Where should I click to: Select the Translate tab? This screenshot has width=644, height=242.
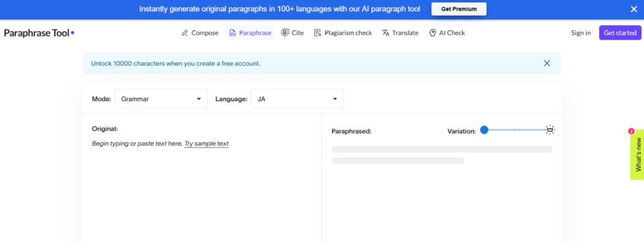pyautogui.click(x=400, y=33)
